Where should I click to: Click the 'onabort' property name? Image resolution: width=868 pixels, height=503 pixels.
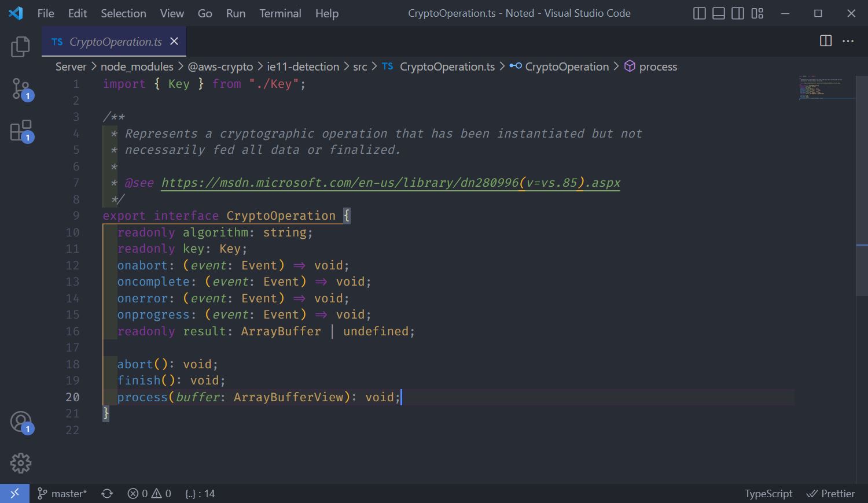(x=142, y=265)
